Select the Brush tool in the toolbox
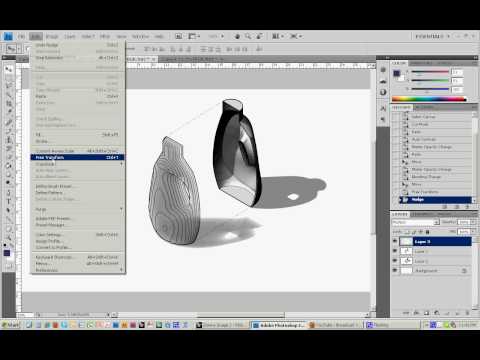Screen dimensions: 480x360 (x=8, y=130)
